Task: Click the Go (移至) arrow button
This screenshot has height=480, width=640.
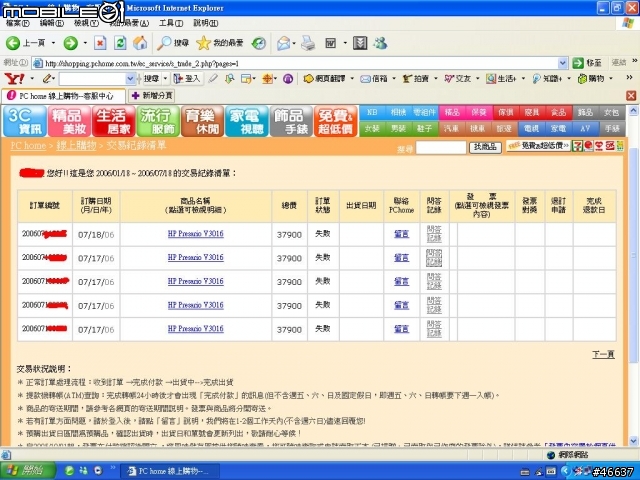Action: point(587,63)
